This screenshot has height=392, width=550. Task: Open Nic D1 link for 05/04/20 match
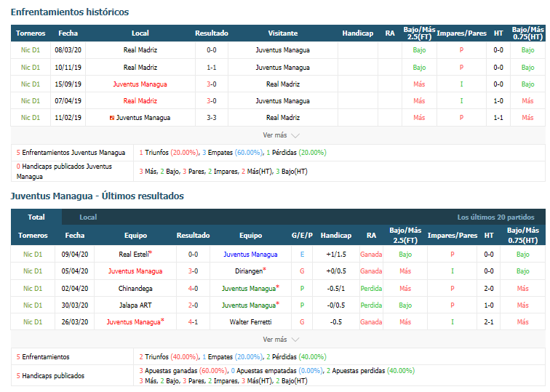[x=33, y=271]
